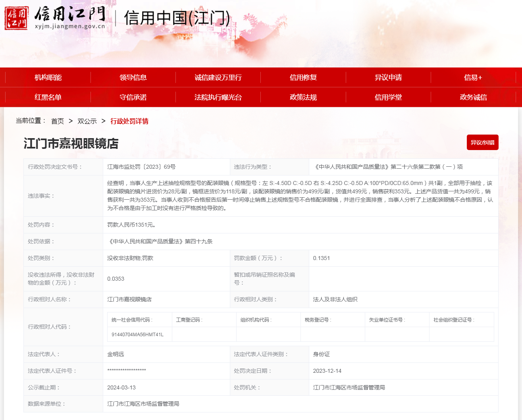Click 双公示 breadcrumb link
Image resolution: width=522 pixels, height=420 pixels.
(x=87, y=121)
